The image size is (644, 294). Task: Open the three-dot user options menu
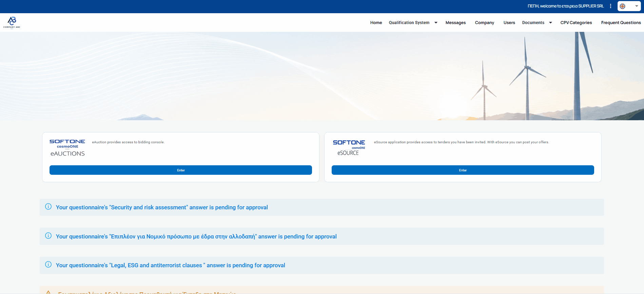(x=610, y=6)
